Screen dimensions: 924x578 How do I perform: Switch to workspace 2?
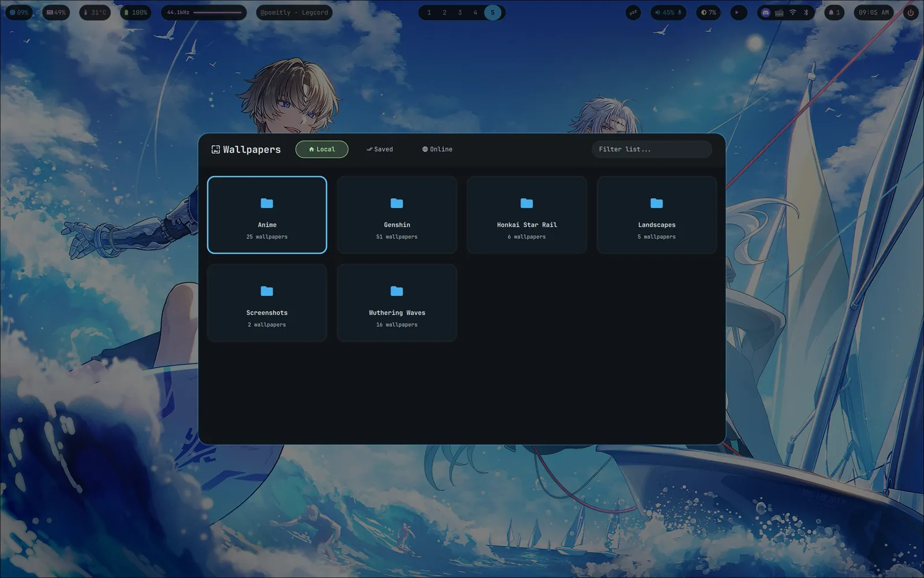click(x=445, y=12)
